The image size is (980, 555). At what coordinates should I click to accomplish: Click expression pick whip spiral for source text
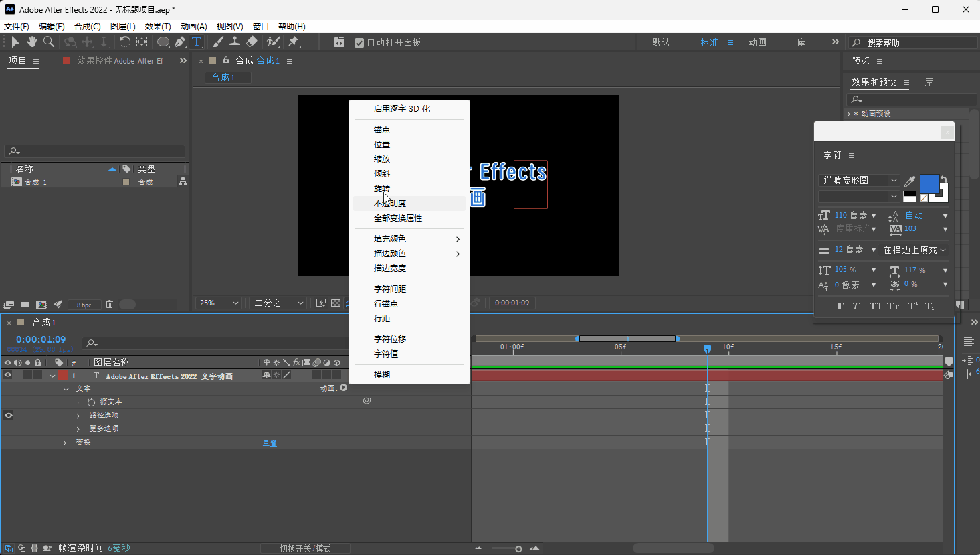click(x=367, y=401)
